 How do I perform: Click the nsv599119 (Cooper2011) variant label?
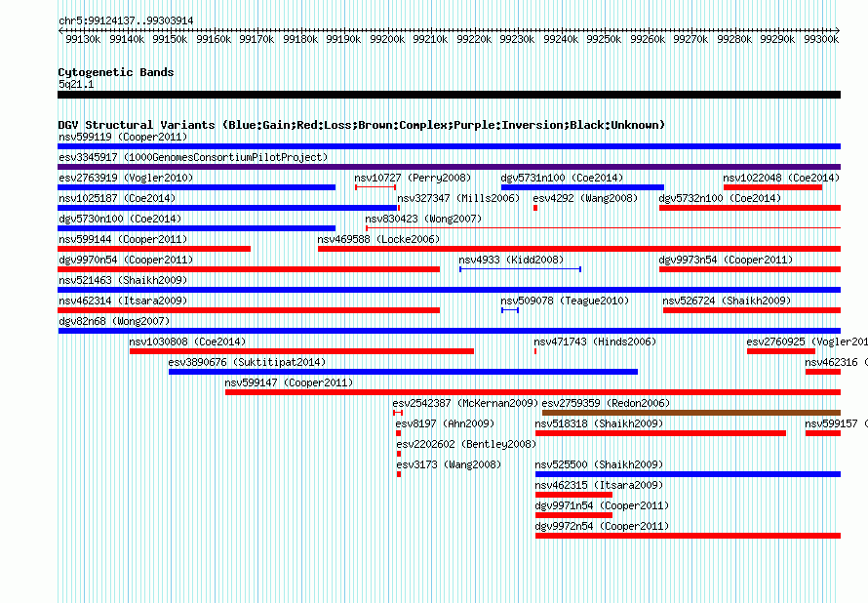[123, 137]
